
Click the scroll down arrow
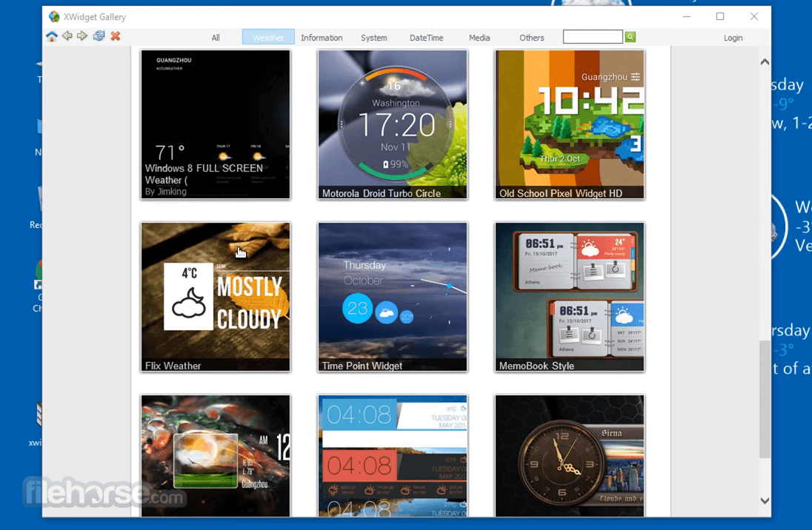pos(765,500)
